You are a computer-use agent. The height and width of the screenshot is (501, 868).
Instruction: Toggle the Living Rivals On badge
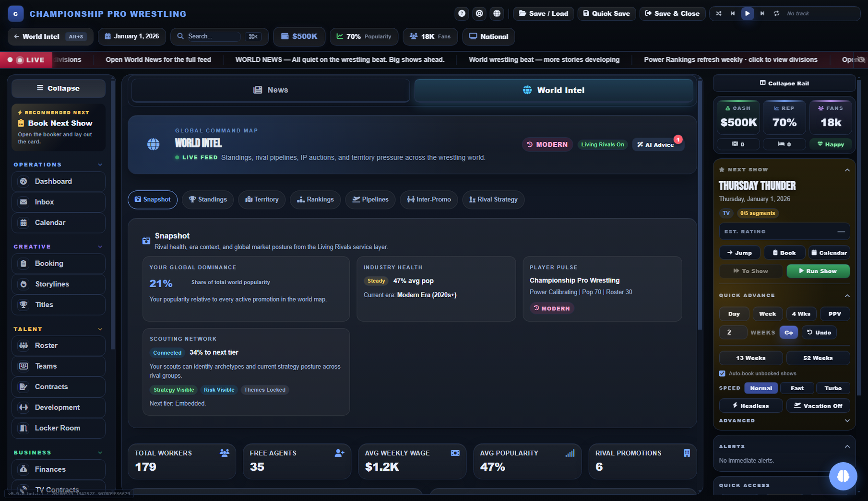(603, 144)
